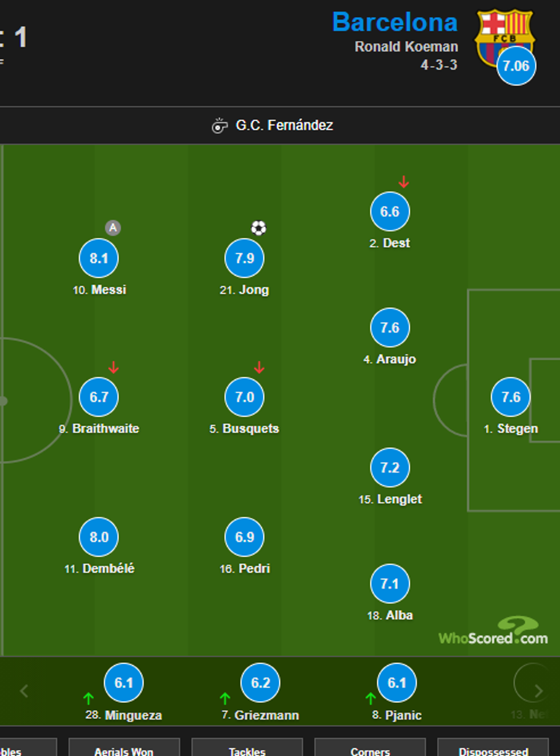The width and height of the screenshot is (560, 756).
Task: Select the Corners tab
Action: [x=370, y=750]
